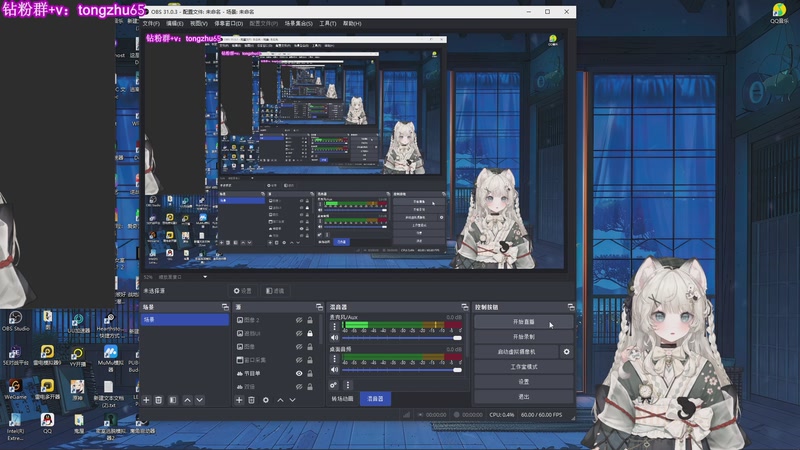Open UU加速器 desktop shortcut
This screenshot has height=450, width=800.
coord(78,323)
